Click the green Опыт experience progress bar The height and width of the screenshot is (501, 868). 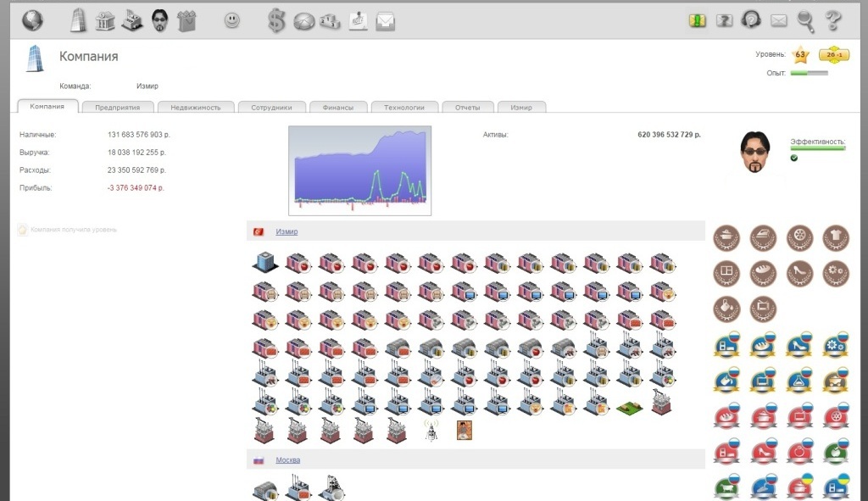[809, 74]
